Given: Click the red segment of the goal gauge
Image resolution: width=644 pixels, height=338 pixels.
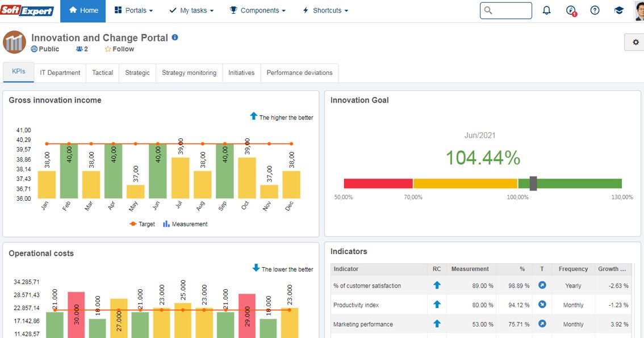Looking at the screenshot, I should [378, 183].
